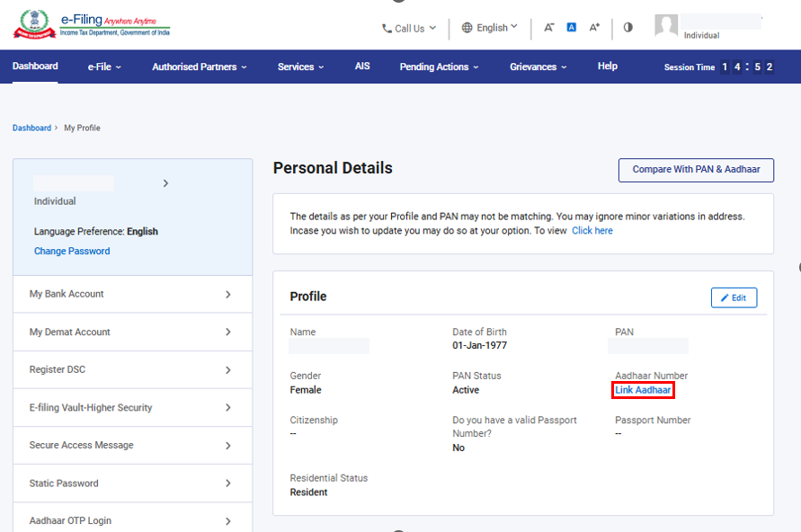Click the user profile avatar
Screen dimensions: 801x532
coord(666,25)
